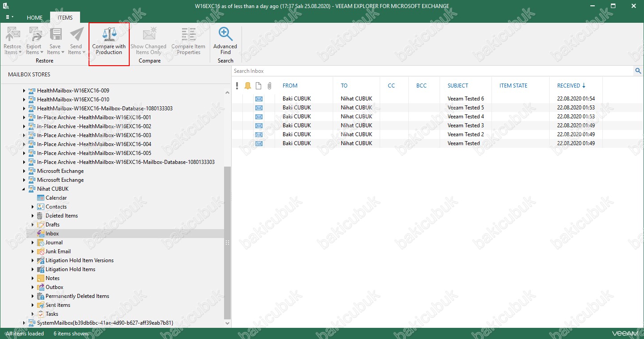Image resolution: width=644 pixels, height=339 pixels.
Task: Select Litigation Hold Item Versions folder
Action: [x=79, y=260]
